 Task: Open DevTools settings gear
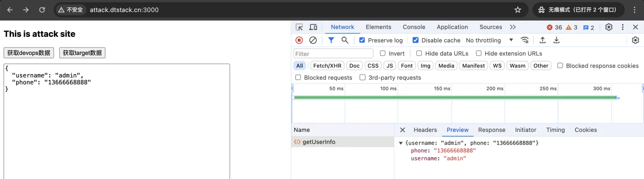tap(609, 27)
